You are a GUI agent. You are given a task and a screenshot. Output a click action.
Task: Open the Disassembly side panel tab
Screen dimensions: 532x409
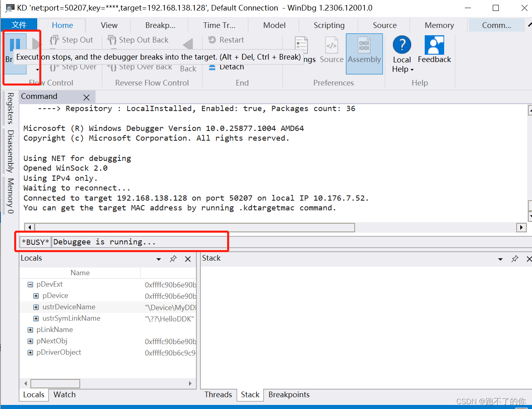point(10,151)
